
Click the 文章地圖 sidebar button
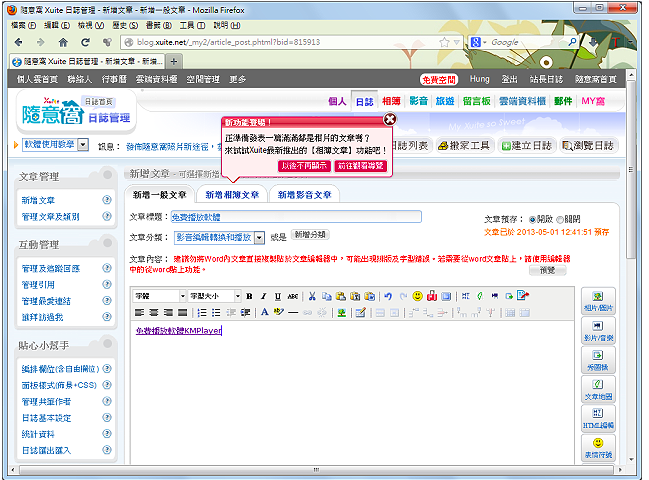point(598,389)
